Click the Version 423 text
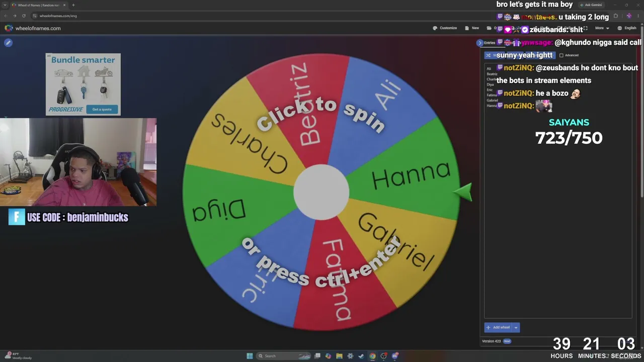 click(x=491, y=341)
